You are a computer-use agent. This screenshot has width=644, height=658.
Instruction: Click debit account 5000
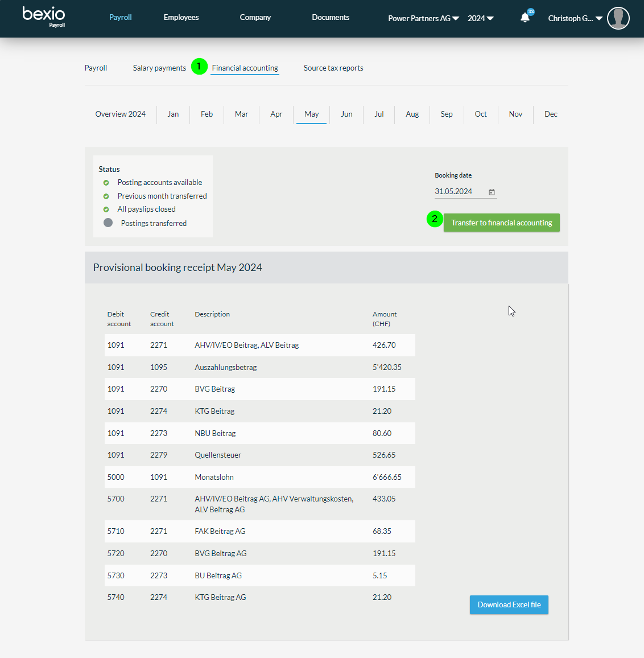pos(116,477)
